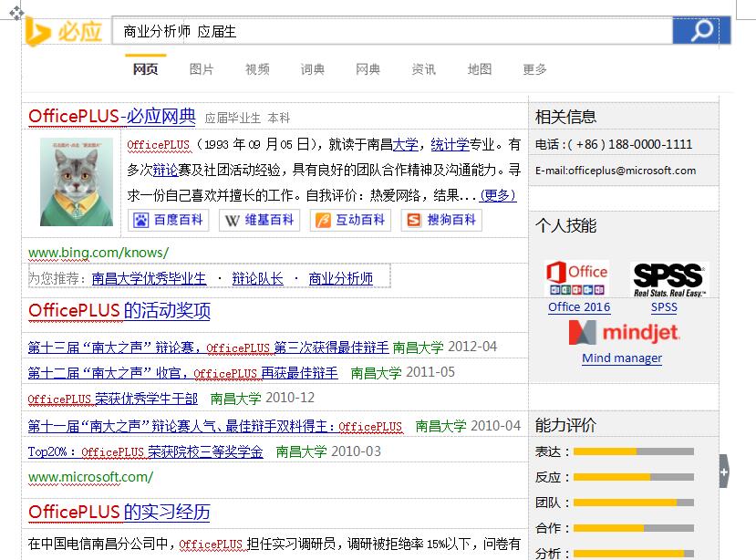Expand the plus handle on right edge

tap(724, 472)
